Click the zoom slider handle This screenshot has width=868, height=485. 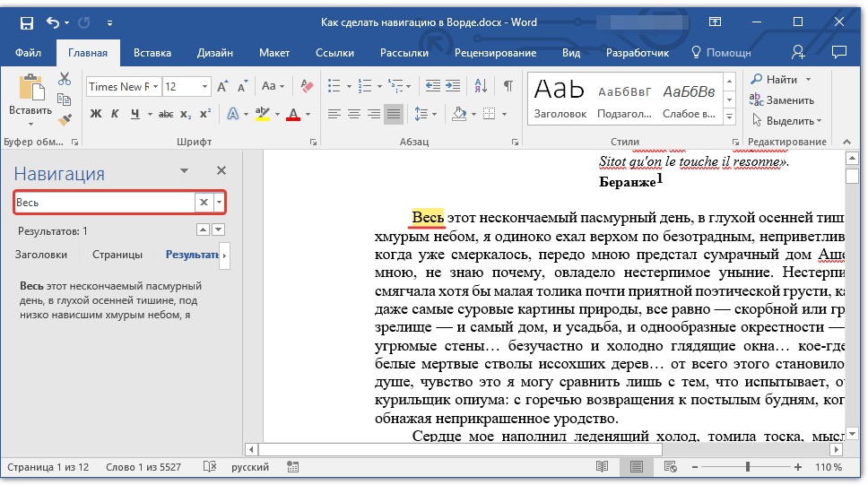[x=748, y=467]
